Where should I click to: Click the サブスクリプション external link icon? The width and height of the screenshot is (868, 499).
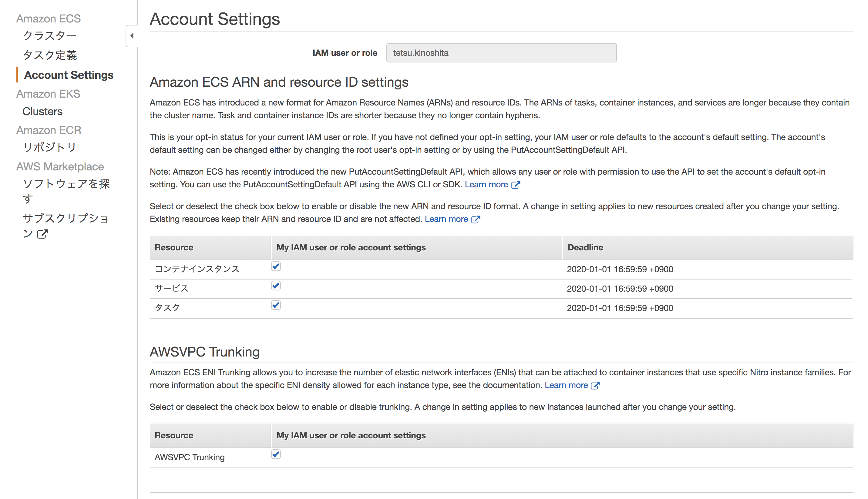(42, 234)
